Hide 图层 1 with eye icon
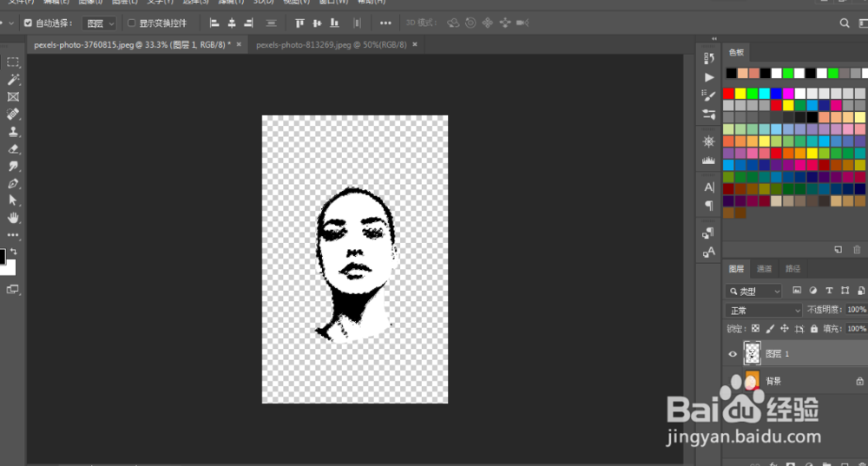868x466 pixels. coord(733,354)
